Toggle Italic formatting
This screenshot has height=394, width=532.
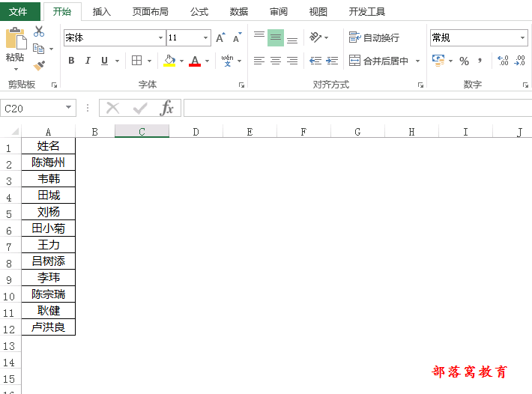tap(88, 61)
